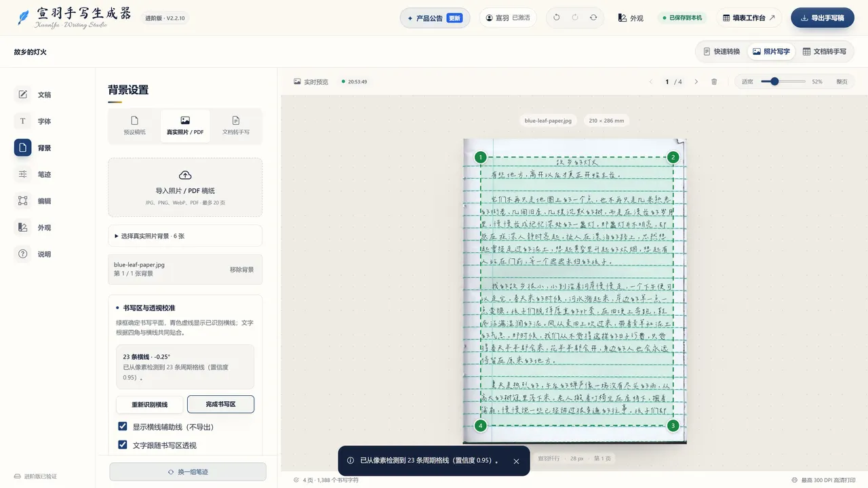This screenshot has height=488, width=868.
Task: Select the 背景 sidebar icon
Action: pos(22,148)
